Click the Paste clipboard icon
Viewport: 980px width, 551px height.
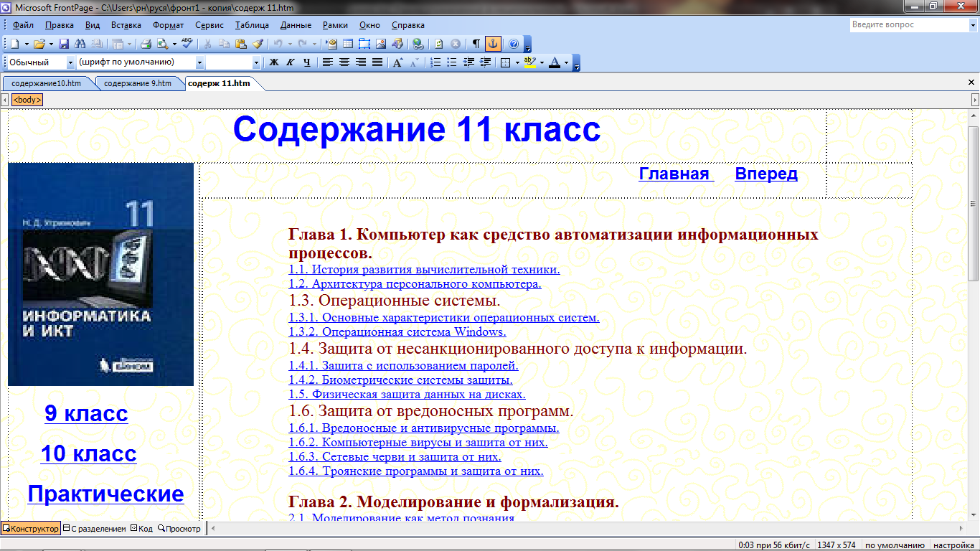[x=241, y=44]
